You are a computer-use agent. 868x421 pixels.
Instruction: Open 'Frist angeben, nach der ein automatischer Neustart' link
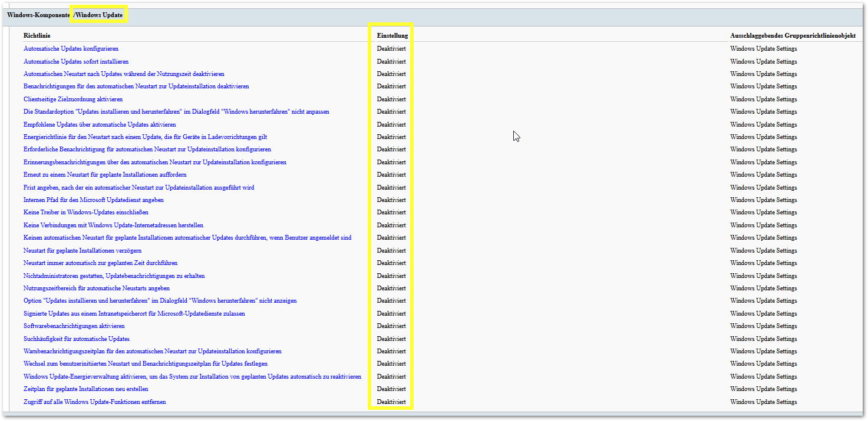pyautogui.click(x=139, y=187)
